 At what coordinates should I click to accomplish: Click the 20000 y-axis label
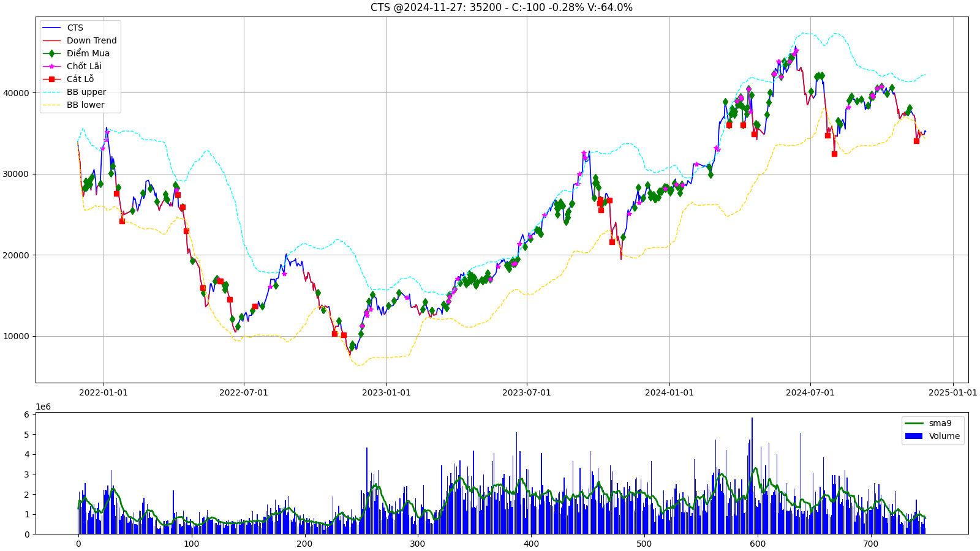pyautogui.click(x=16, y=255)
